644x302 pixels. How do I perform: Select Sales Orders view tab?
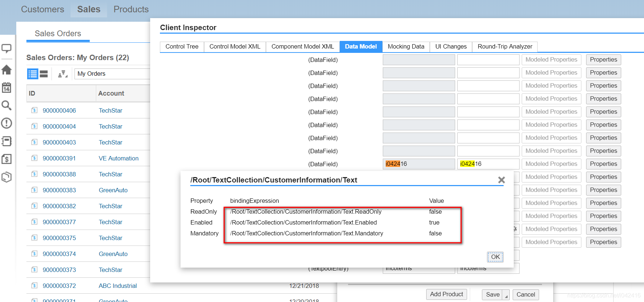(x=58, y=34)
